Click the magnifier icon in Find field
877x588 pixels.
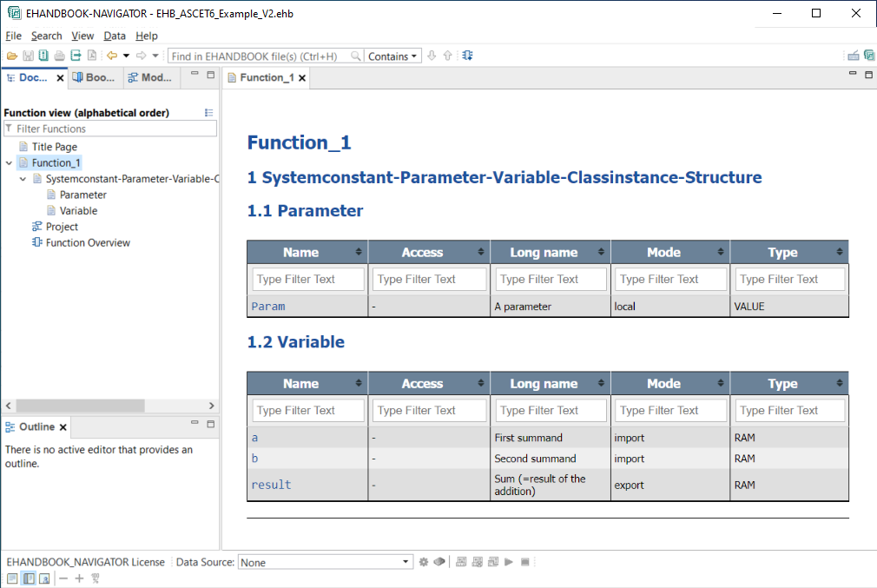[x=355, y=56]
